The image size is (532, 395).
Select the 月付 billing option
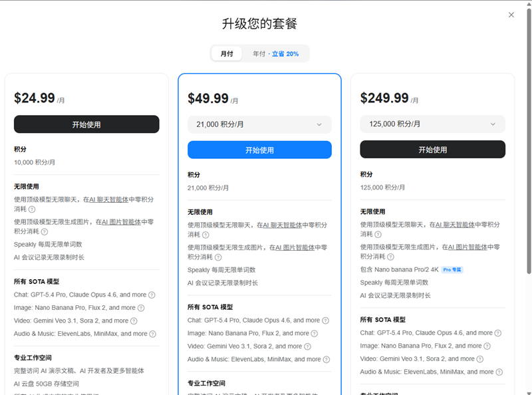click(226, 53)
